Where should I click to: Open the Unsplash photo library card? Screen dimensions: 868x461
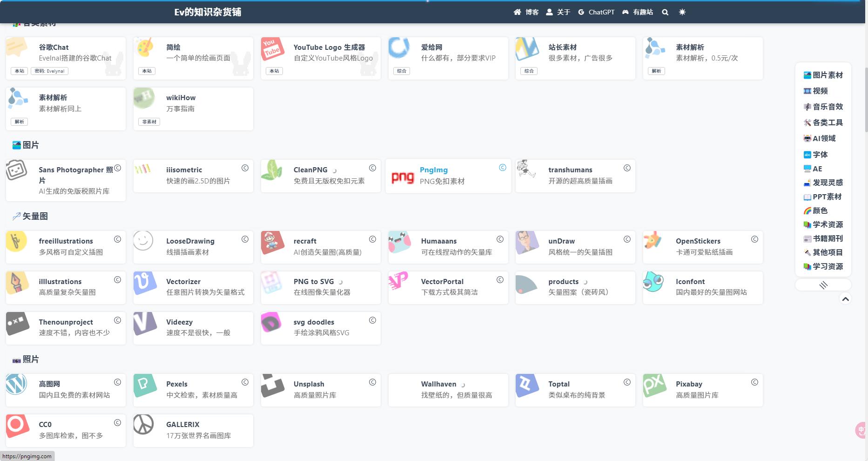(320, 390)
